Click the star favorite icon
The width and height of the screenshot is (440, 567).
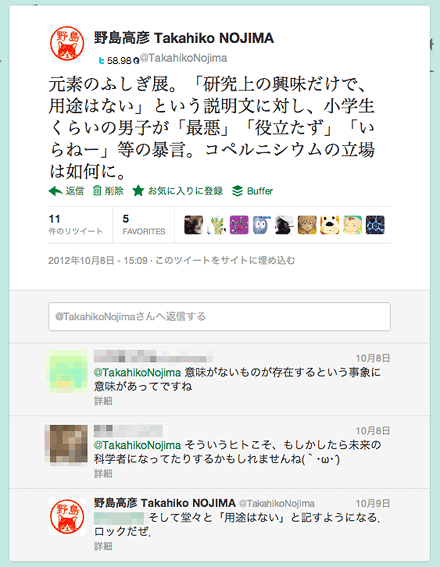pyautogui.click(x=138, y=191)
